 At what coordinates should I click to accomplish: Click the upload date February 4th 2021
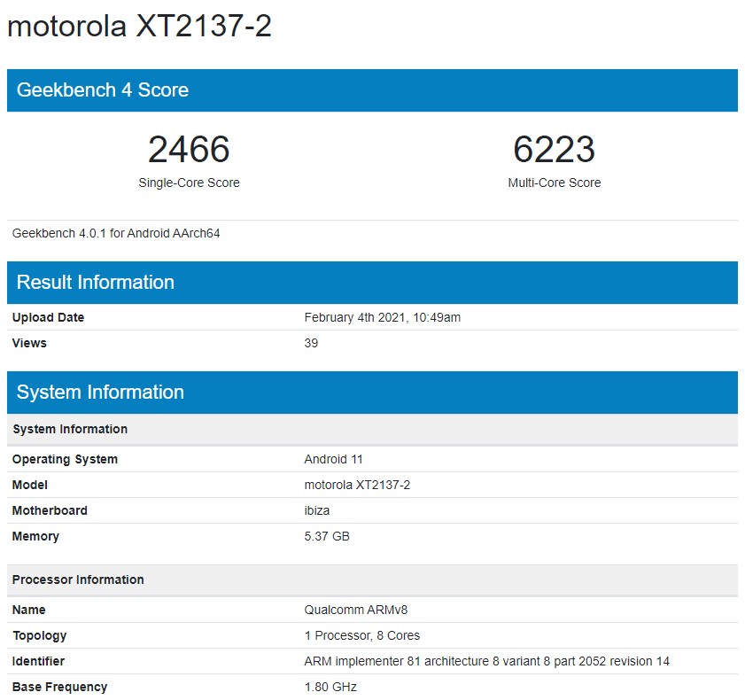tap(382, 317)
